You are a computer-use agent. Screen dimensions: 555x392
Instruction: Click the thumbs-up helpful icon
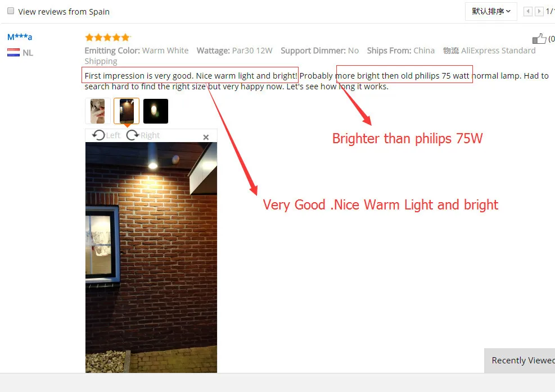click(539, 39)
